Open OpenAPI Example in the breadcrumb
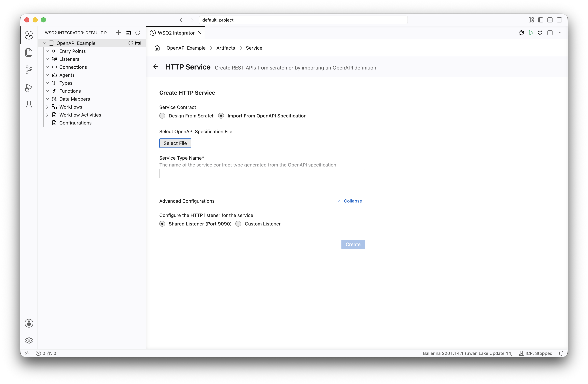Viewport: 588px width, 384px height. pos(186,48)
